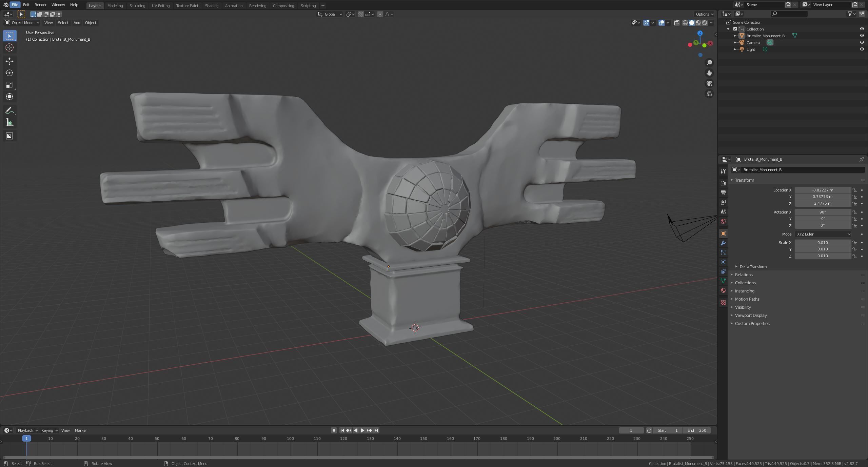868x467 pixels.
Task: Open the Object Mode dropdown
Action: click(22, 23)
